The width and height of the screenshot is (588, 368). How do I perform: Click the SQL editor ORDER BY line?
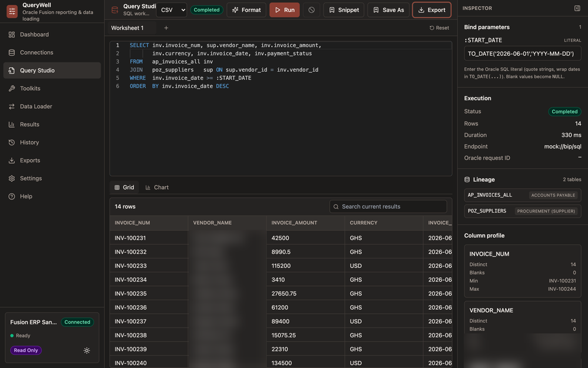click(179, 87)
